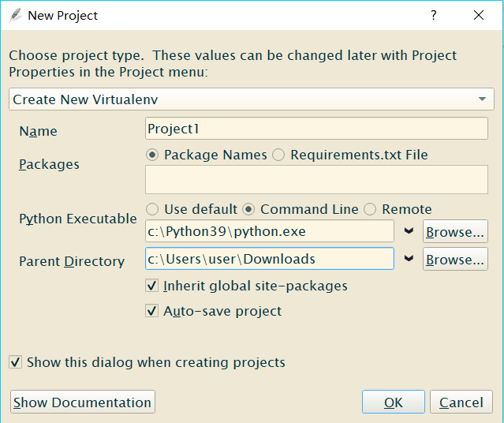This screenshot has width=504, height=423.
Task: Click the question mark help icon
Action: [433, 15]
